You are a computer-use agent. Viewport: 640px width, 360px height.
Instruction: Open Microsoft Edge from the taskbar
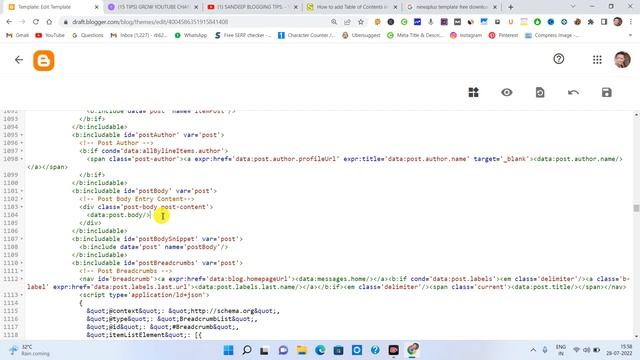320,350
